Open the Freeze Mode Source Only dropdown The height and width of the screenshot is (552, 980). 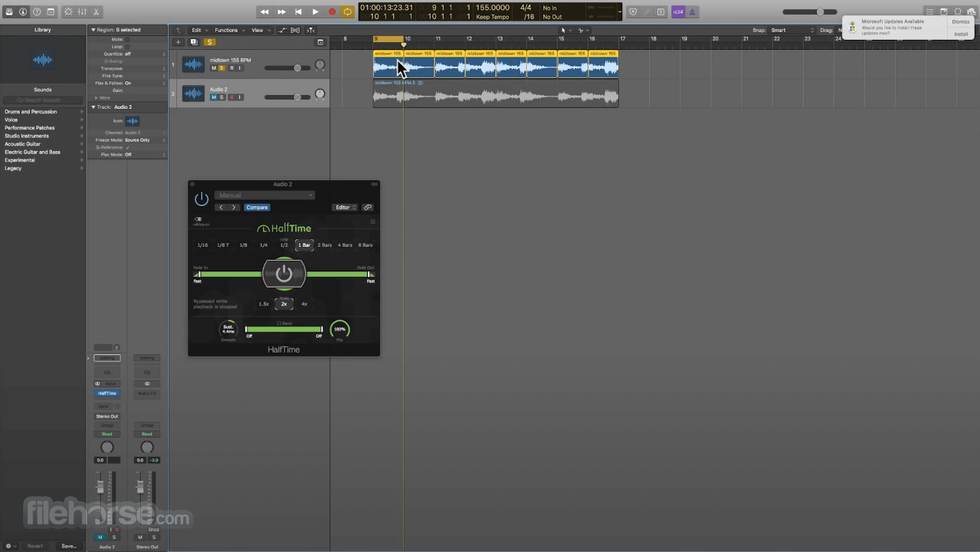click(x=145, y=140)
